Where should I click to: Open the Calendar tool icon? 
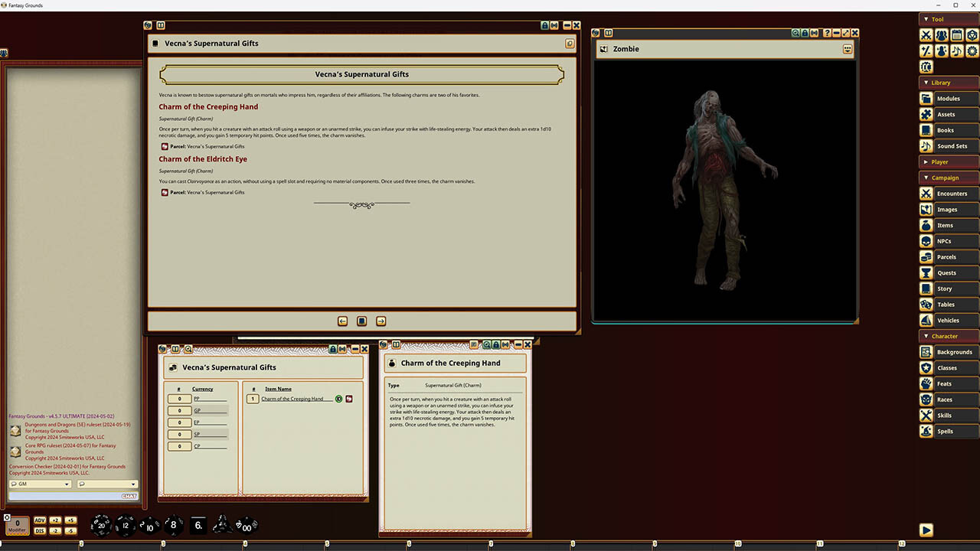(956, 35)
